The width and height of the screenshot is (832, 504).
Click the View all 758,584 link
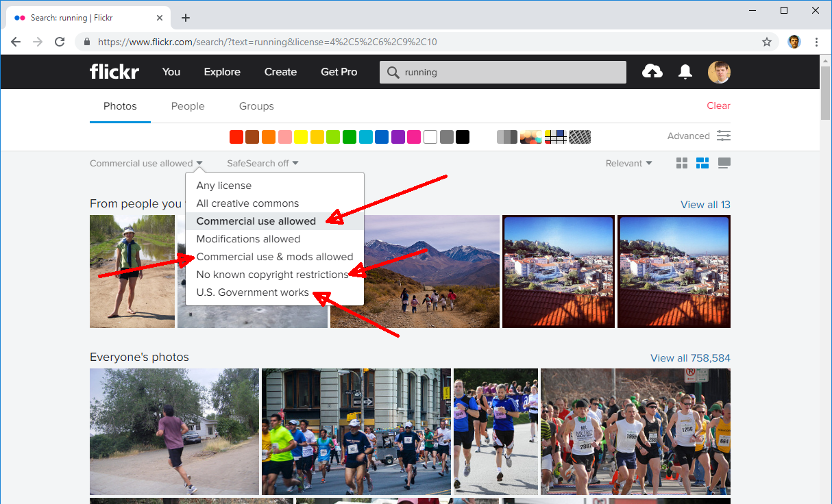coord(690,358)
